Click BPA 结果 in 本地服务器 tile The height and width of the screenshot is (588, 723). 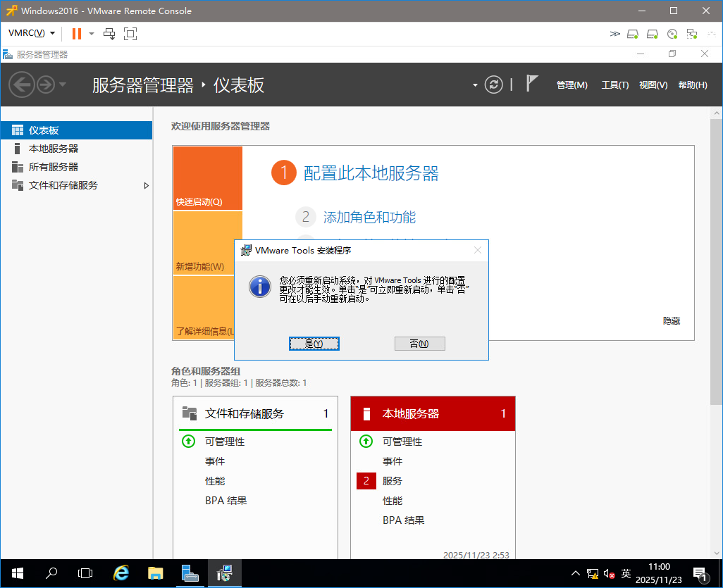click(404, 520)
